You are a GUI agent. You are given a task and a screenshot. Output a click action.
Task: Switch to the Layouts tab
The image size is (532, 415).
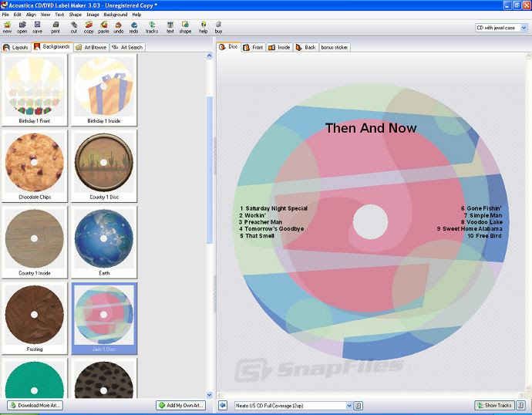(16, 47)
